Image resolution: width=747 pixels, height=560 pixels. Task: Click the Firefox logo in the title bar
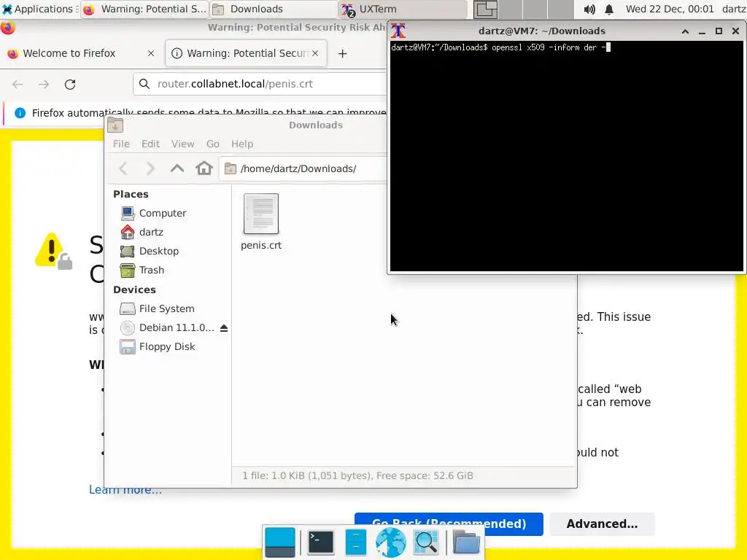[7, 28]
